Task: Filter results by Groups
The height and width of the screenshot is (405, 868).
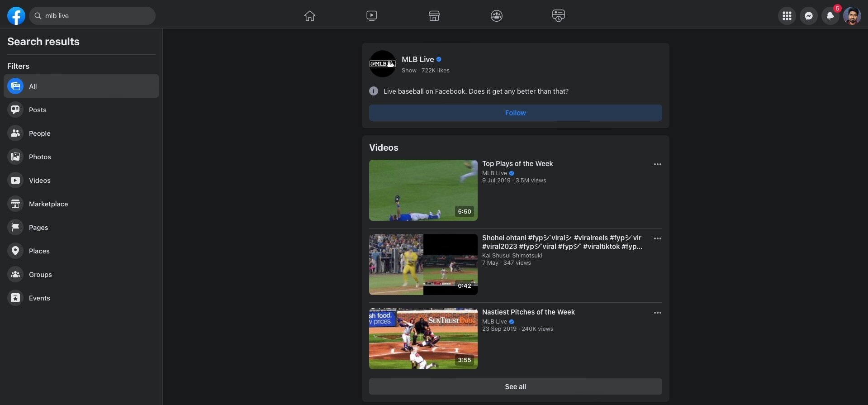Action: pos(81,274)
